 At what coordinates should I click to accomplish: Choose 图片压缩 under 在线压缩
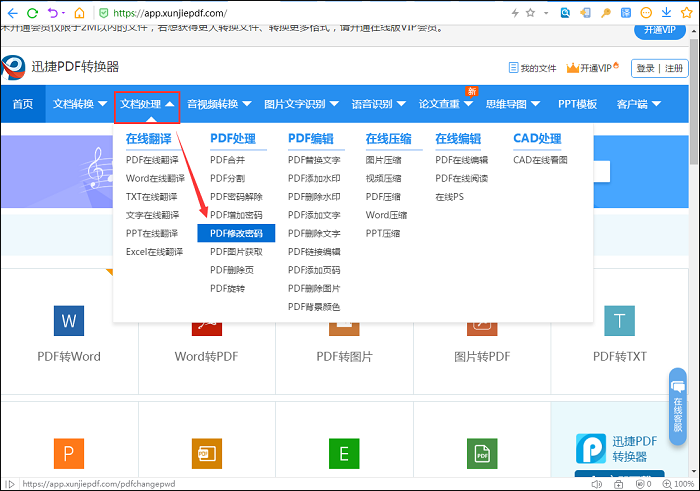383,160
